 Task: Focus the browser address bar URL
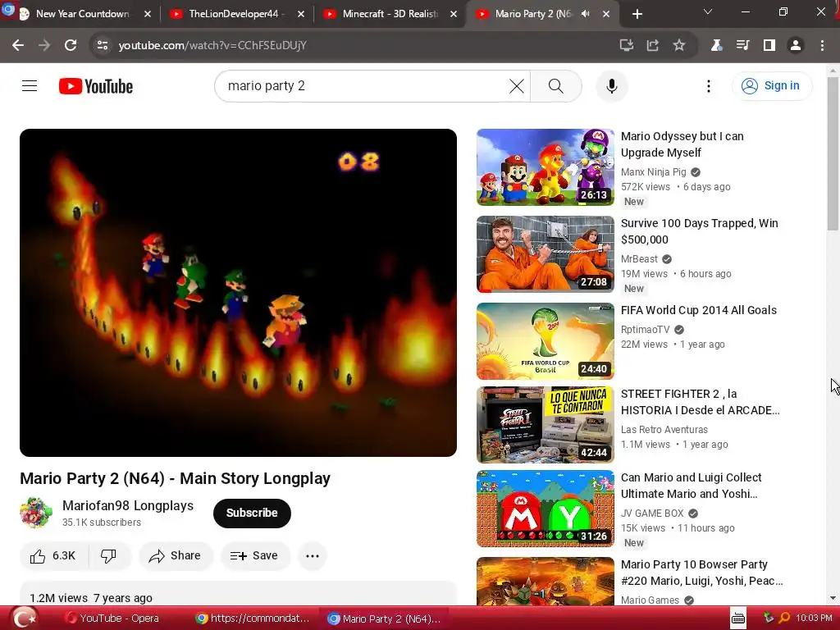click(212, 46)
